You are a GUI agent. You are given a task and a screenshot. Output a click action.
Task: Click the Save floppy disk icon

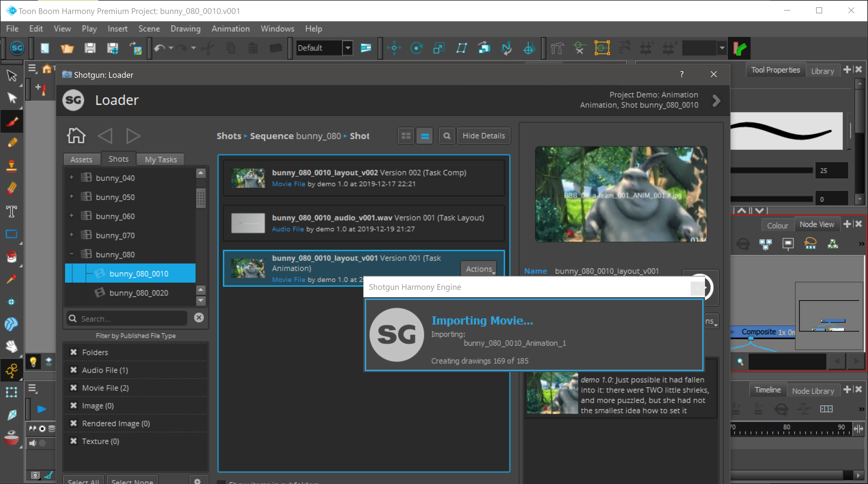(90, 48)
